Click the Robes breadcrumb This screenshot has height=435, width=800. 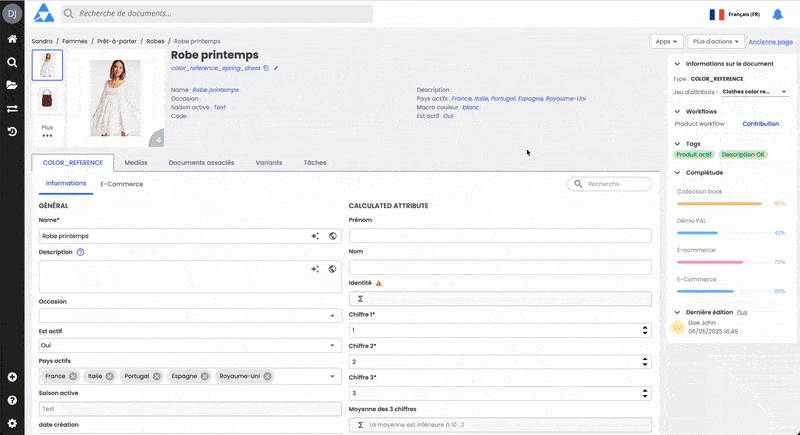coord(155,41)
